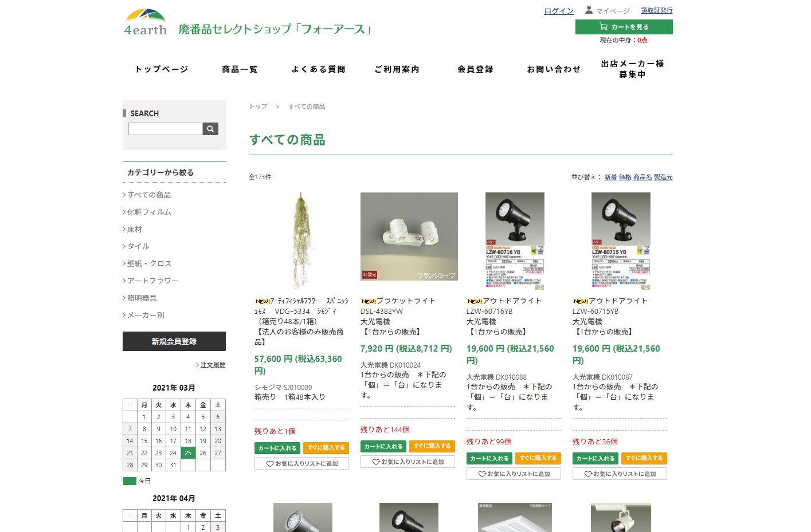Screen dimensions: 811x532
Task: Add LZW-60715YB outdoor light to favorites
Action: [620, 474]
